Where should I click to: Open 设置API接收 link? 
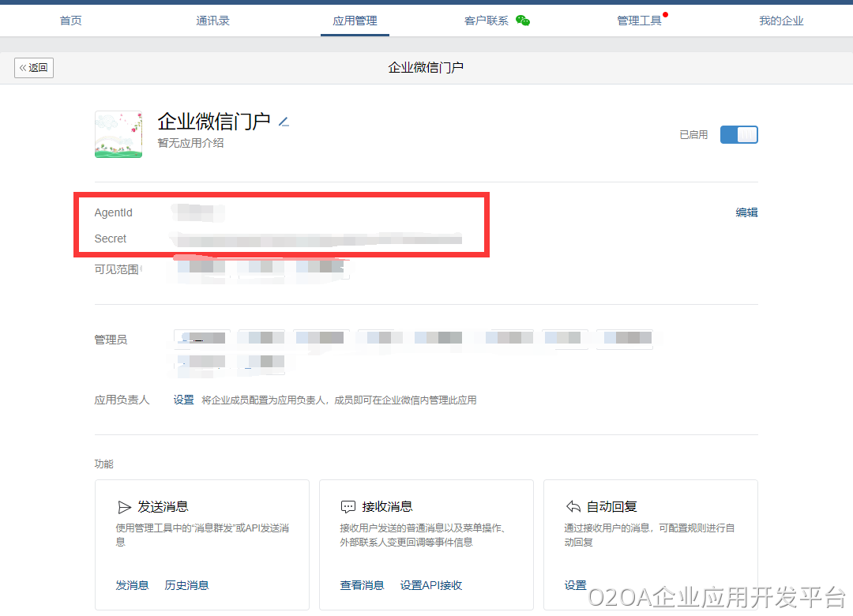pyautogui.click(x=430, y=585)
